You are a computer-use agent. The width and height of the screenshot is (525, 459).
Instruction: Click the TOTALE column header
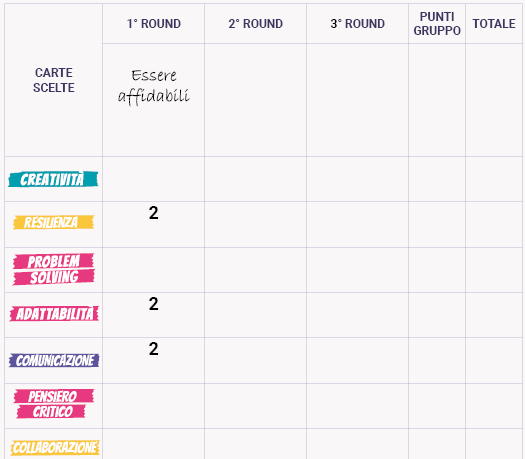click(x=494, y=24)
